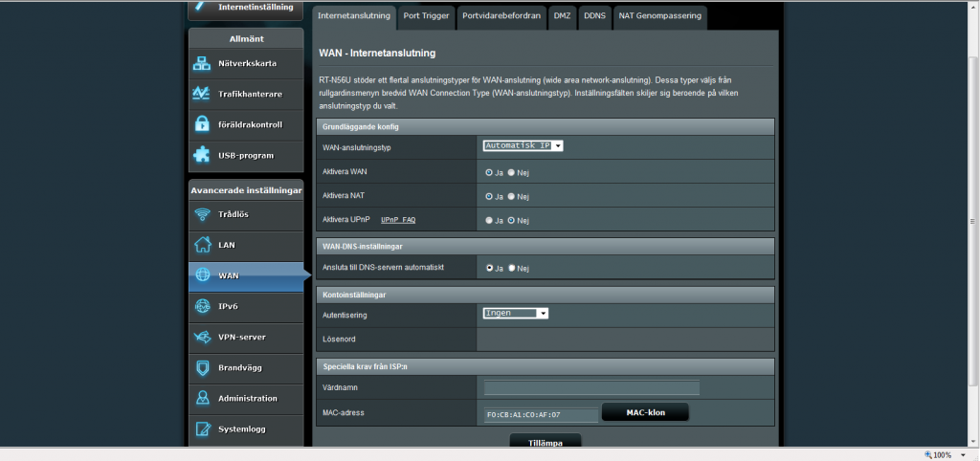Select Ja for Aktivera UPnP
This screenshot has width=980, height=461.
coord(489,220)
